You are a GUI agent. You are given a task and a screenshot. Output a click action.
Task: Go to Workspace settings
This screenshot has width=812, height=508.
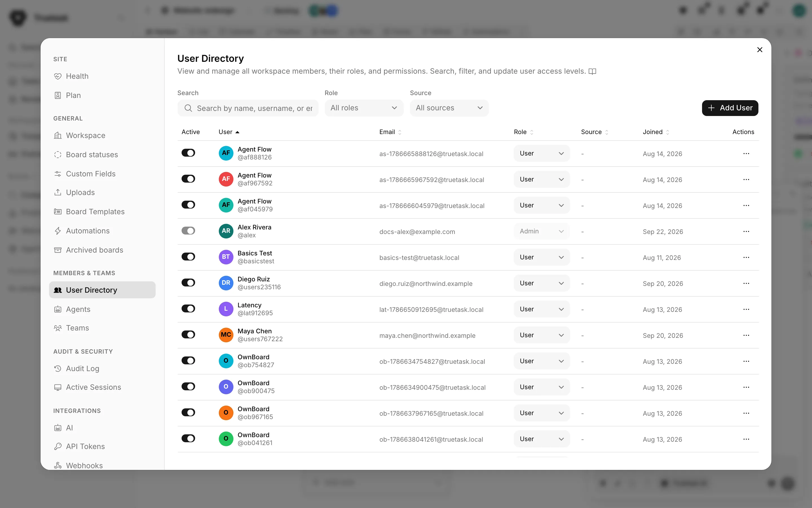click(102, 135)
